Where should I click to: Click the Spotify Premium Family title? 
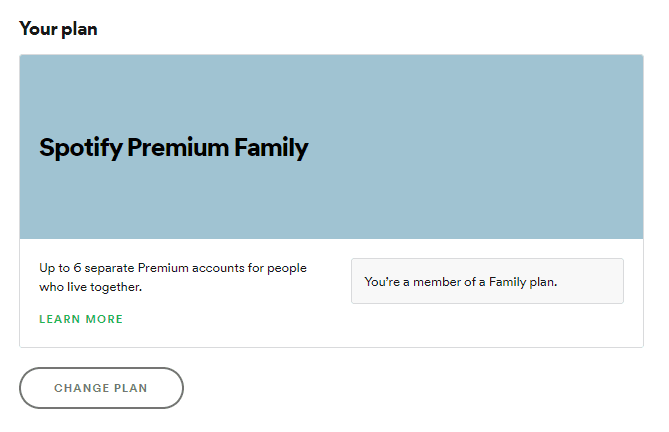(x=173, y=148)
